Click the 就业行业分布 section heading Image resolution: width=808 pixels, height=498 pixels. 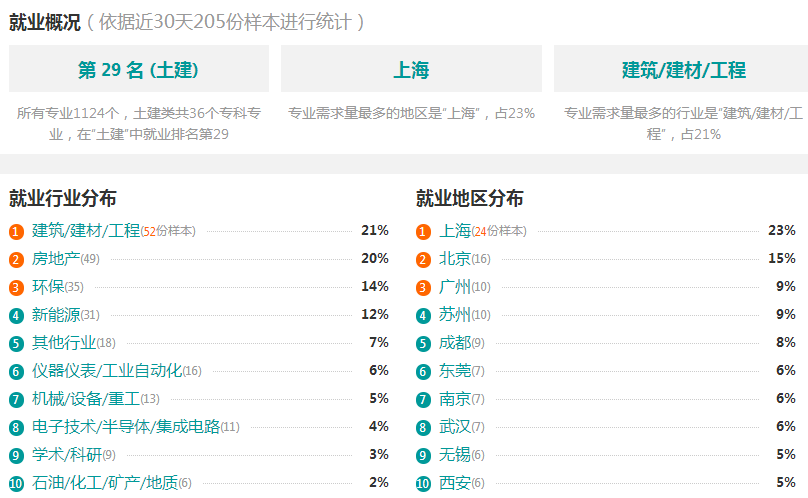coord(63,198)
